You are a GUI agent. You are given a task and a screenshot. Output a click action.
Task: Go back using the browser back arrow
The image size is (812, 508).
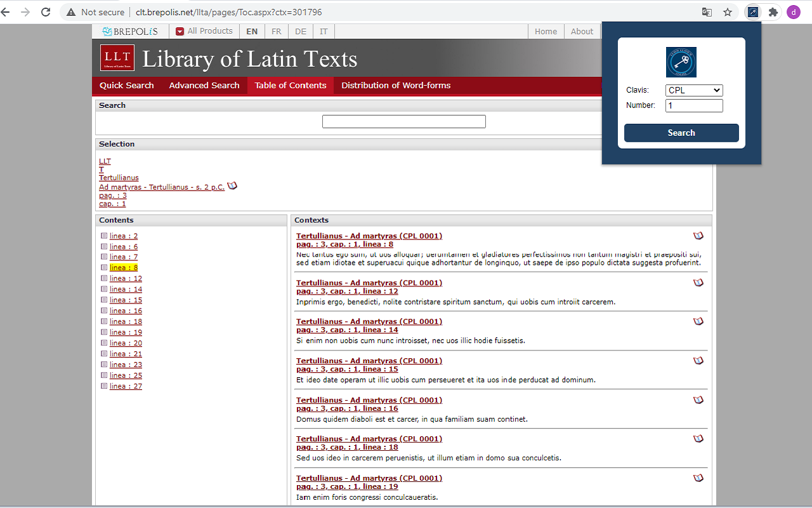tap(6, 12)
